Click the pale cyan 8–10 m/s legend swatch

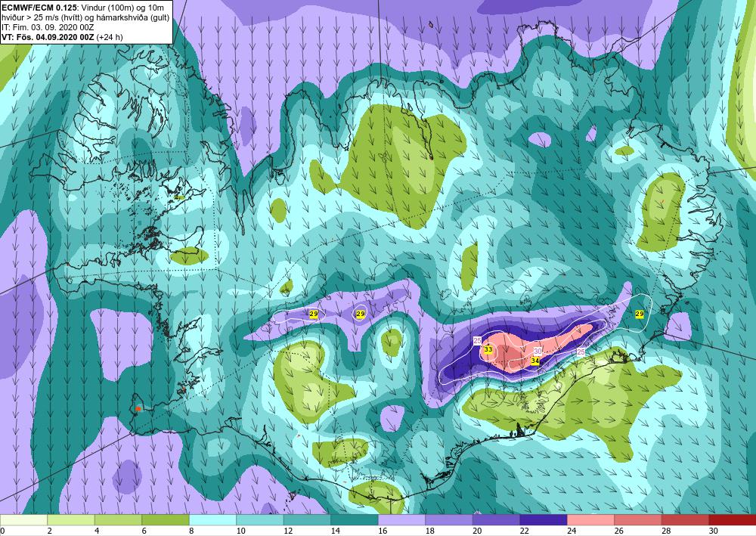point(212,520)
